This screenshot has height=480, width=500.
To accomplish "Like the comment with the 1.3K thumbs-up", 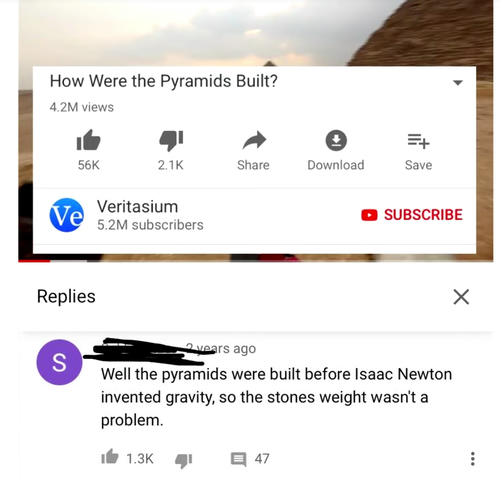I will [x=110, y=457].
